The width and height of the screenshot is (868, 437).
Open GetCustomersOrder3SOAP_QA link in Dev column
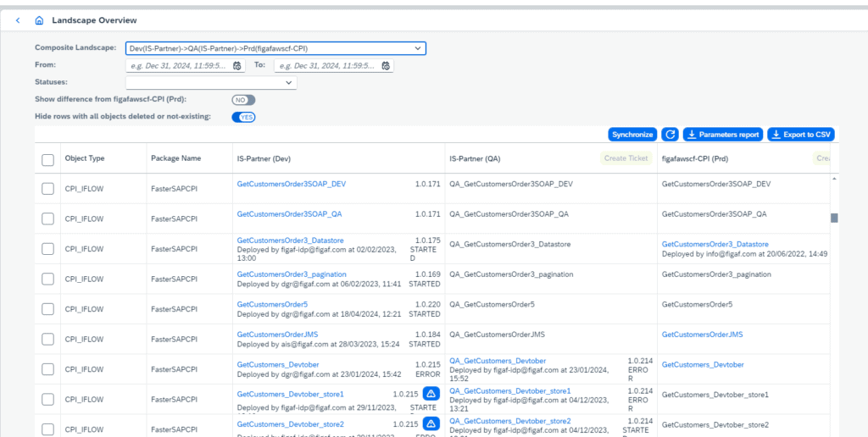289,213
